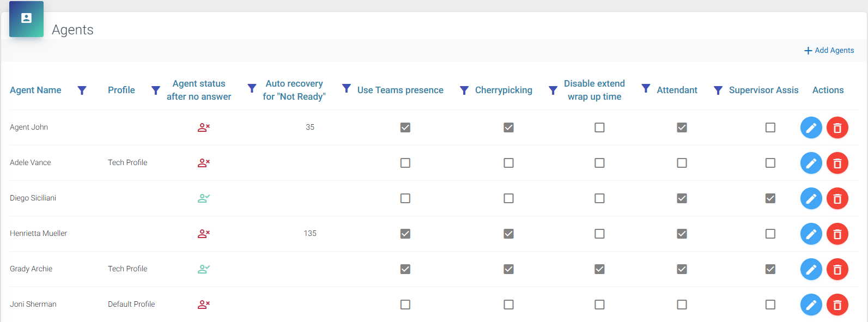
Task: Open the edit icon for Grady Archie
Action: pyautogui.click(x=811, y=269)
